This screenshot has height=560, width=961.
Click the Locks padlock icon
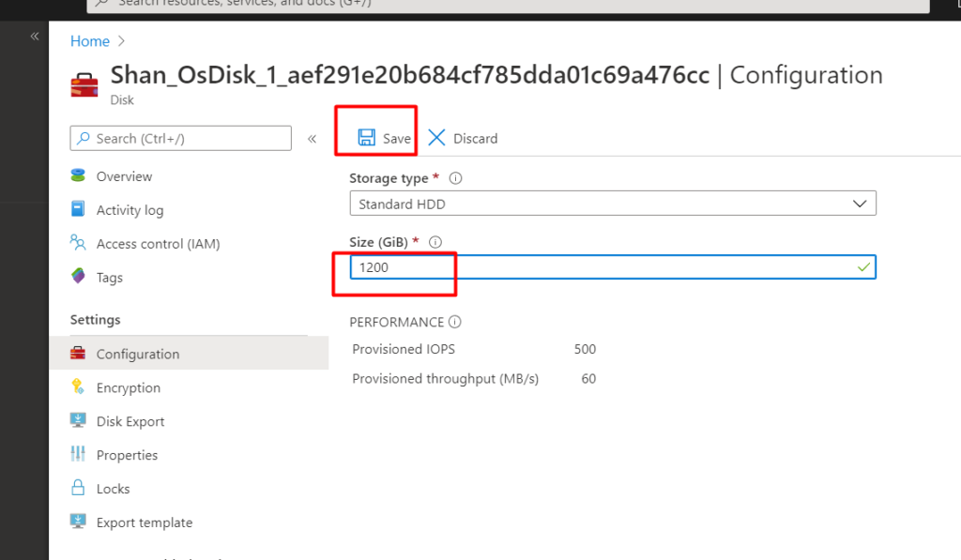79,488
